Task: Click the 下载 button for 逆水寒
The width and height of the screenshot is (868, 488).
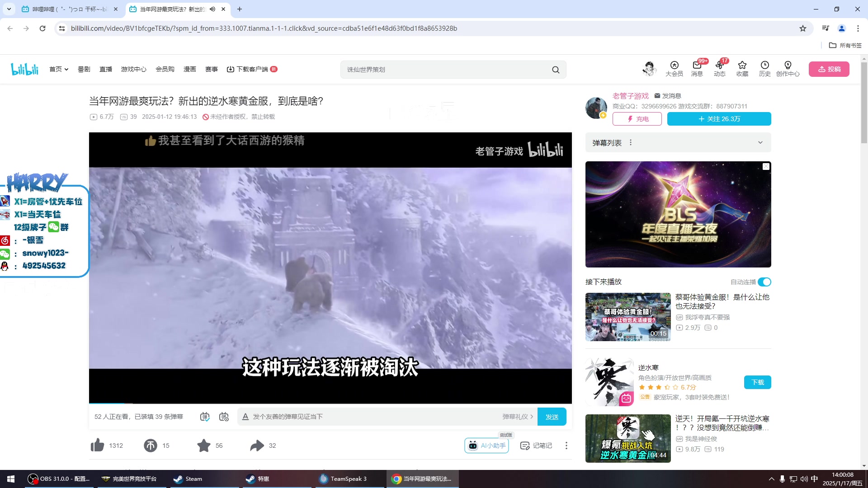Action: [x=758, y=382]
